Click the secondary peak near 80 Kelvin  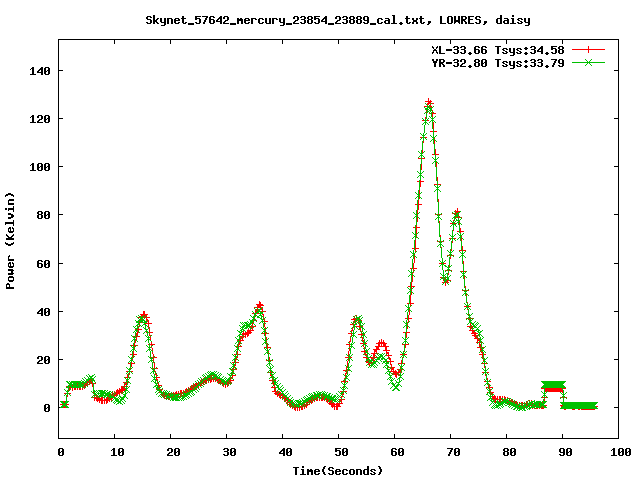coord(457,212)
